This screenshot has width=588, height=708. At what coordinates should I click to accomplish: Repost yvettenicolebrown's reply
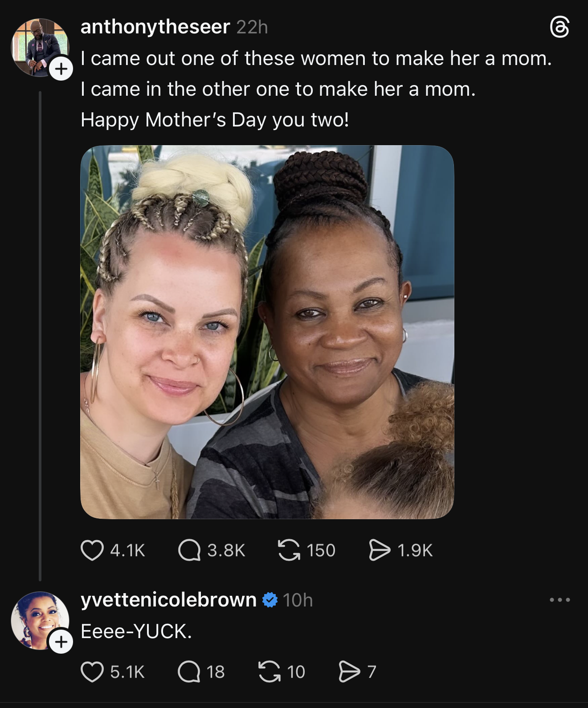click(x=269, y=671)
